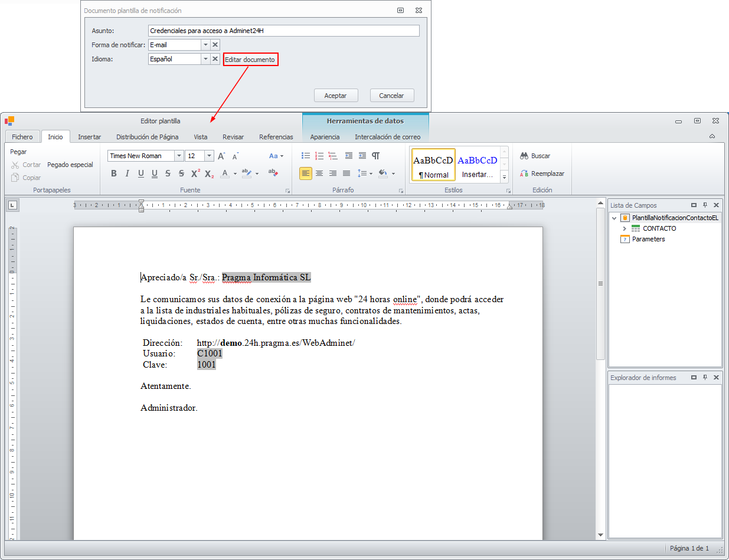This screenshot has width=729, height=560.
Task: Open Párrafo dialog launcher
Action: (401, 191)
